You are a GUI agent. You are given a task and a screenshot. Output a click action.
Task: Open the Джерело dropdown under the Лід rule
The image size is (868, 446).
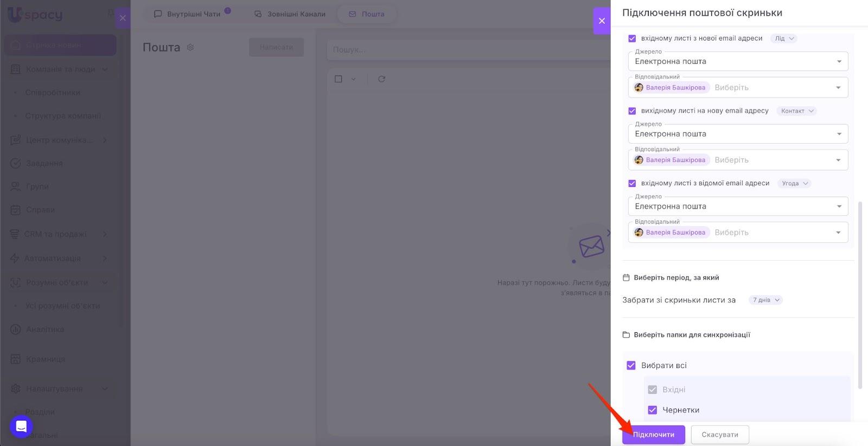pyautogui.click(x=738, y=61)
